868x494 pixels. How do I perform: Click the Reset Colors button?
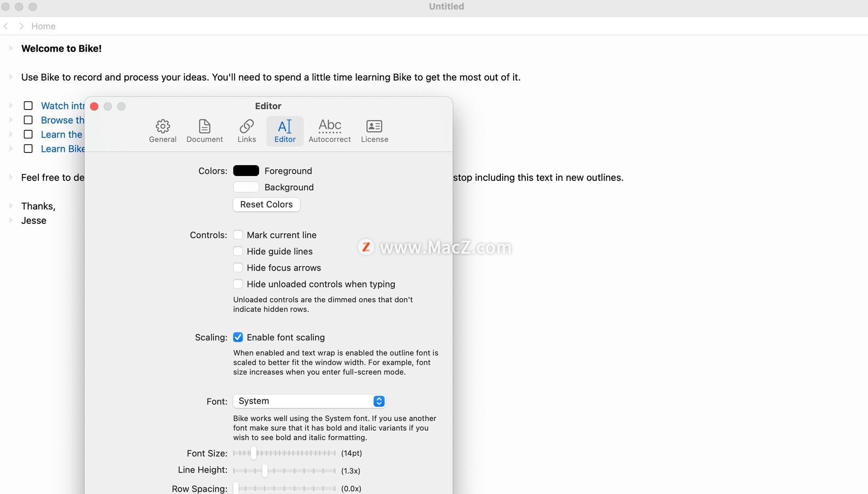pos(266,204)
